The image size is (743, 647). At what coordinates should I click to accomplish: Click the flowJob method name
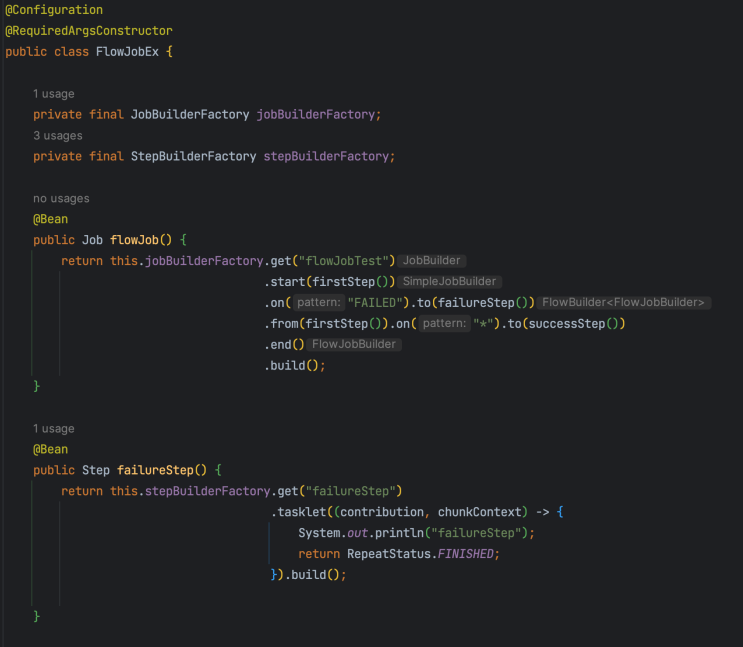(x=134, y=240)
